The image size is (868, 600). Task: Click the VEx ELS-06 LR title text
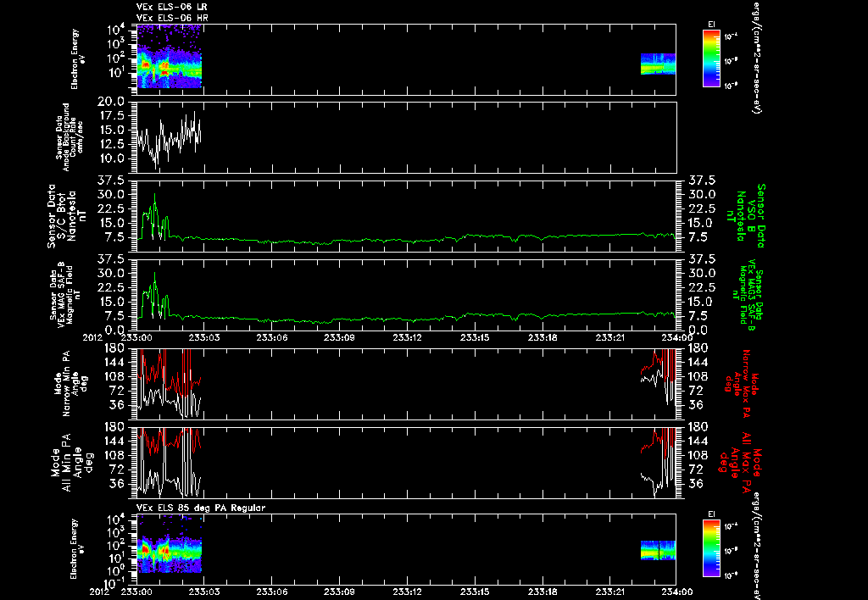[172, 7]
